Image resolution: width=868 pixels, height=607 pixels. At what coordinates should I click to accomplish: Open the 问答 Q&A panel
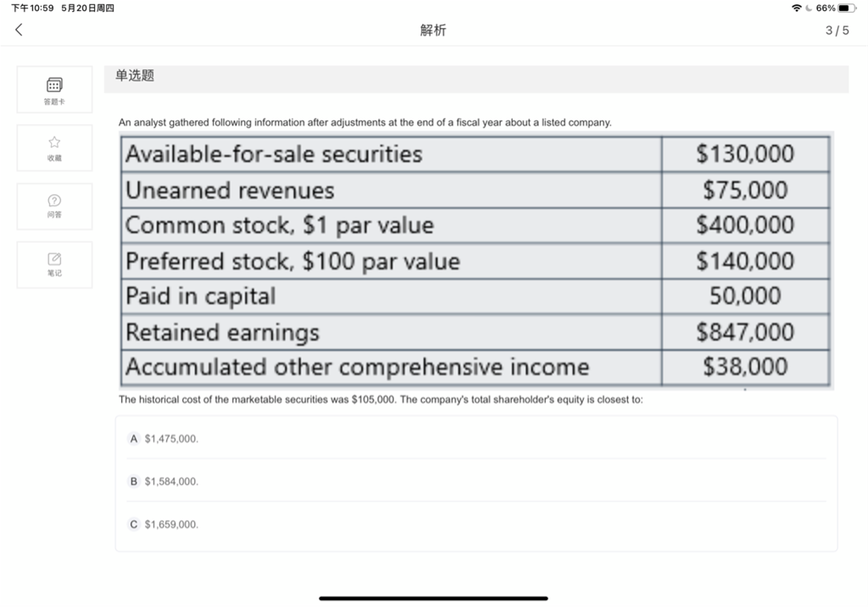[x=54, y=206]
